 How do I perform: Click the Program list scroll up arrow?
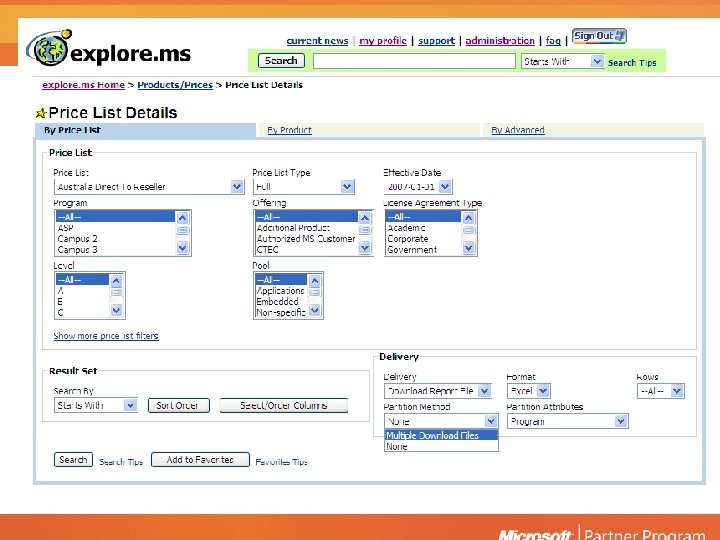[x=182, y=217]
